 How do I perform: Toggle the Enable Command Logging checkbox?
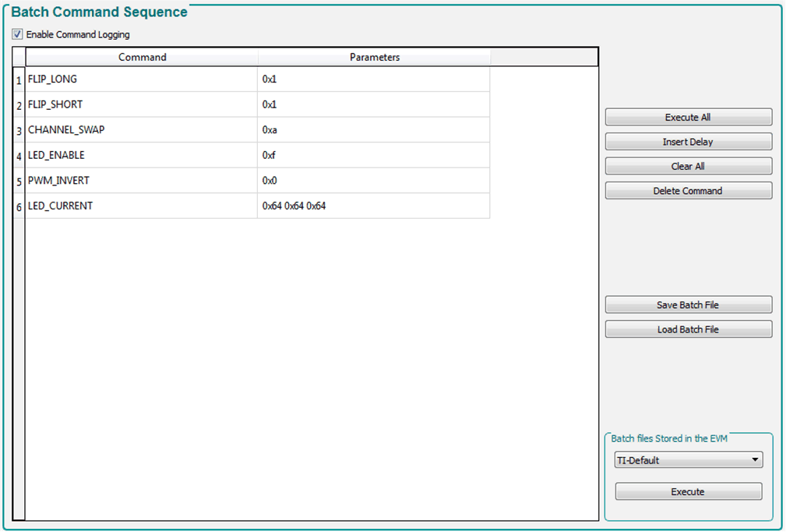click(x=17, y=34)
